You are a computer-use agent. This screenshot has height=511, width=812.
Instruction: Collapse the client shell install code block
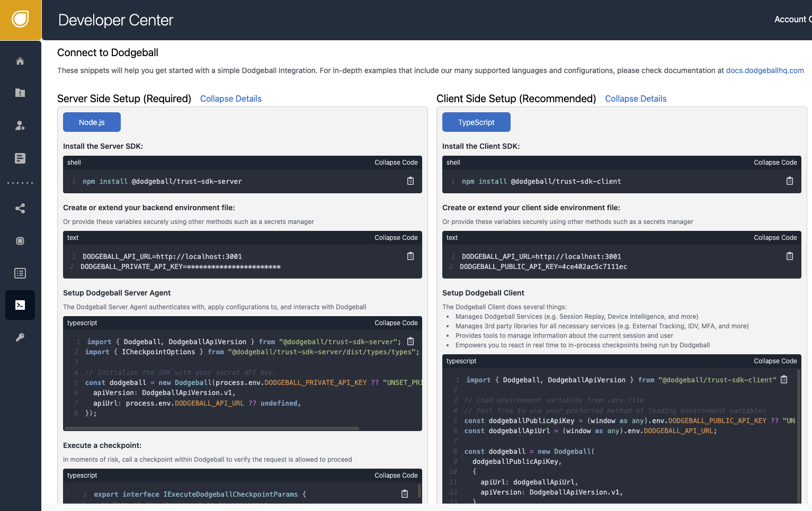pos(775,163)
